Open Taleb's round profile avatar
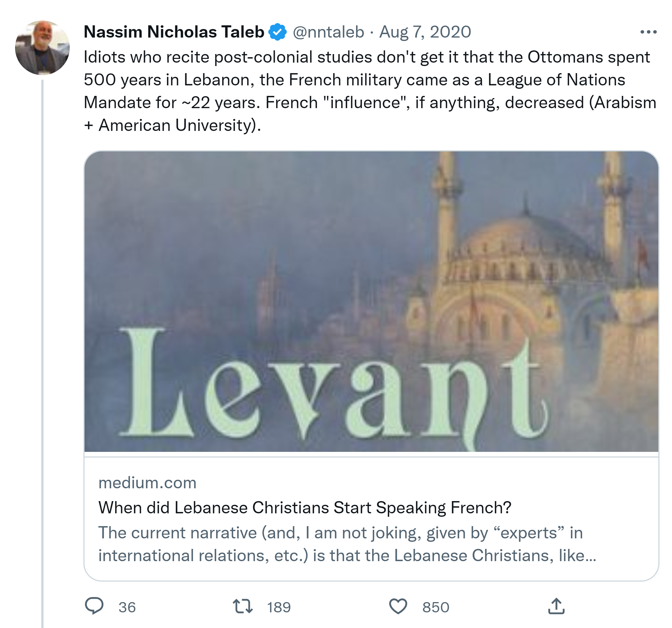 (42, 48)
